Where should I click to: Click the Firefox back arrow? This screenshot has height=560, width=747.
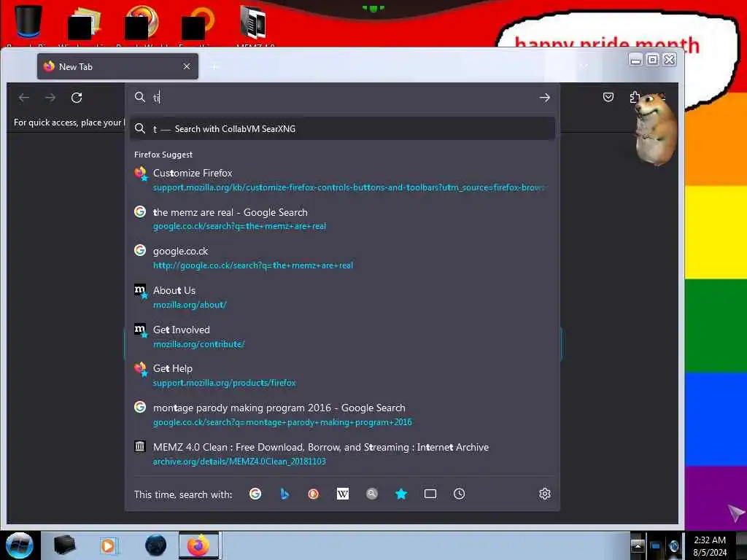tap(24, 98)
